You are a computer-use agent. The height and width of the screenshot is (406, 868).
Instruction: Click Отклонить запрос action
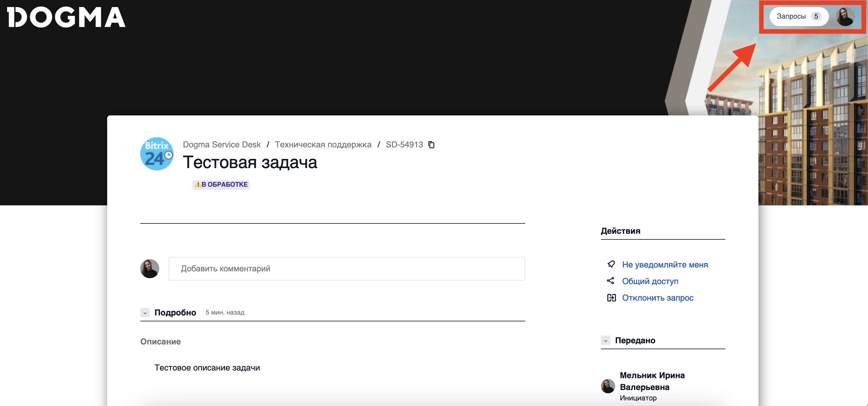pos(658,298)
